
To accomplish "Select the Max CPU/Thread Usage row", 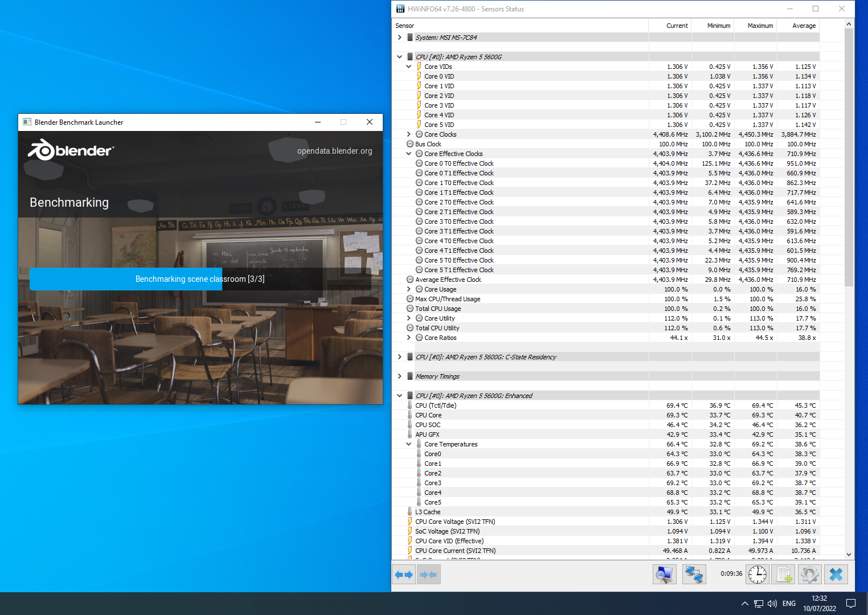I will pos(606,299).
